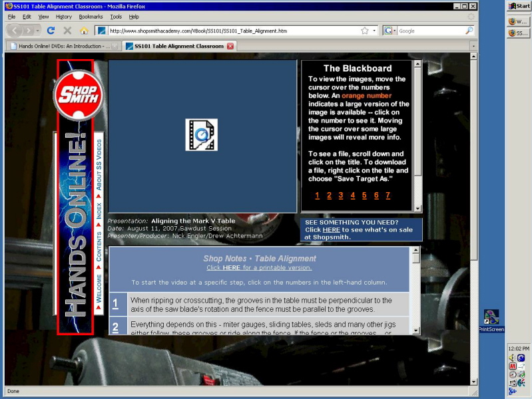Switch to Hands Online DVDs Introduction tab
532x399 pixels.
coord(64,46)
